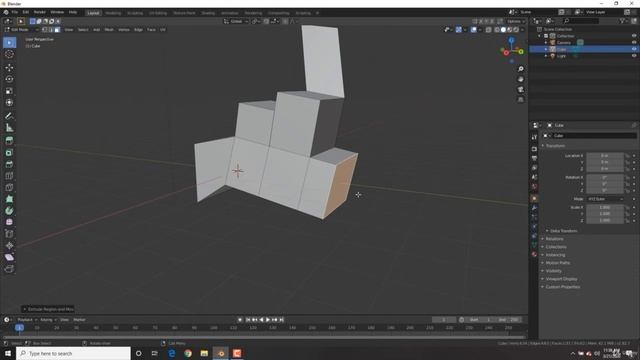This screenshot has height=360, width=640.
Task: Expand the Extrude Region and Move panel
Action: pyautogui.click(x=48, y=309)
